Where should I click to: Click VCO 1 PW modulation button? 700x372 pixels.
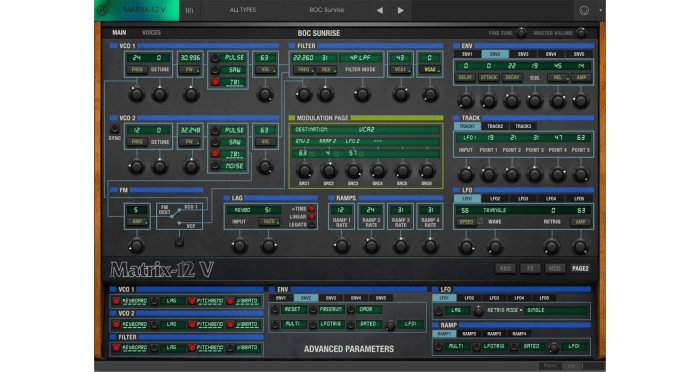click(189, 70)
